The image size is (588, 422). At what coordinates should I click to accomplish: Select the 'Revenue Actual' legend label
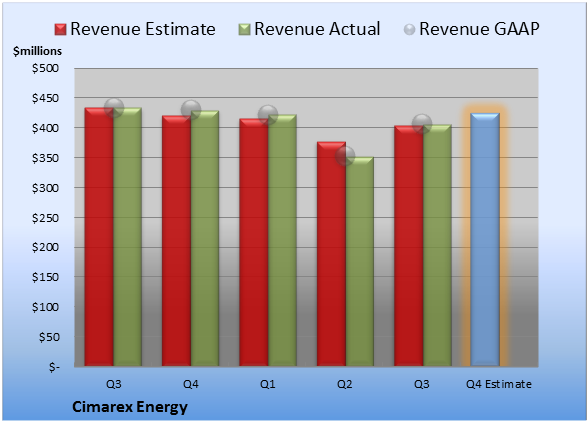317,29
